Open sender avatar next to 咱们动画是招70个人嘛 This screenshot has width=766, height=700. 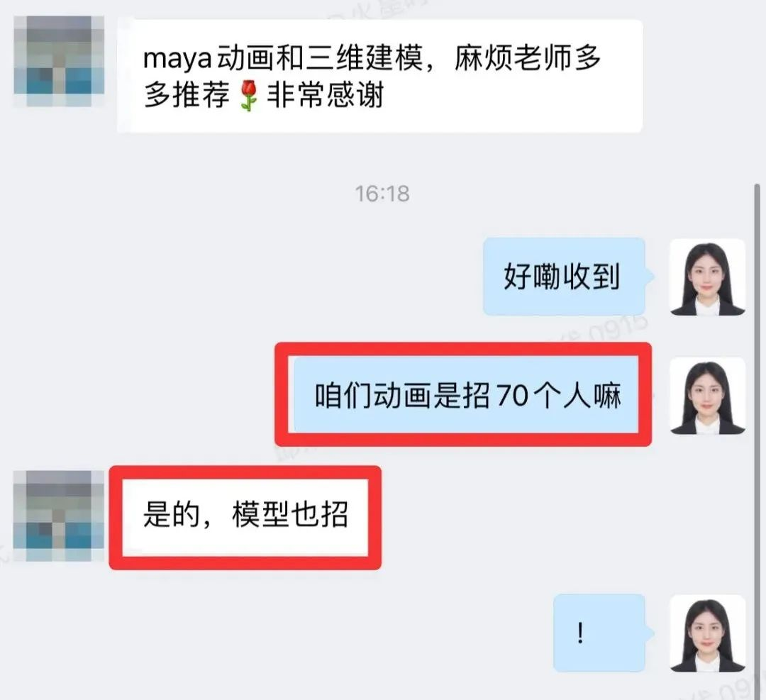pos(707,396)
